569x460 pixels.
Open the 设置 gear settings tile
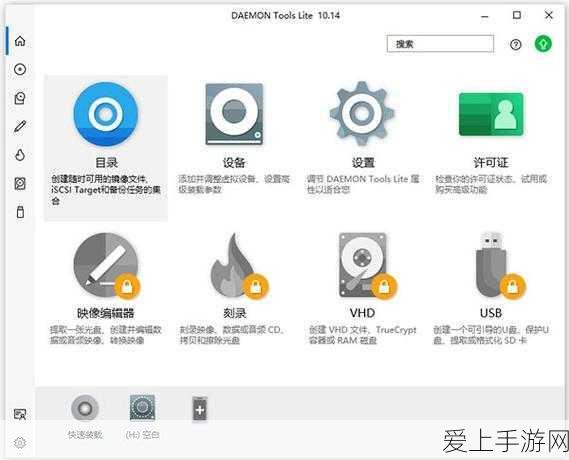click(x=362, y=113)
